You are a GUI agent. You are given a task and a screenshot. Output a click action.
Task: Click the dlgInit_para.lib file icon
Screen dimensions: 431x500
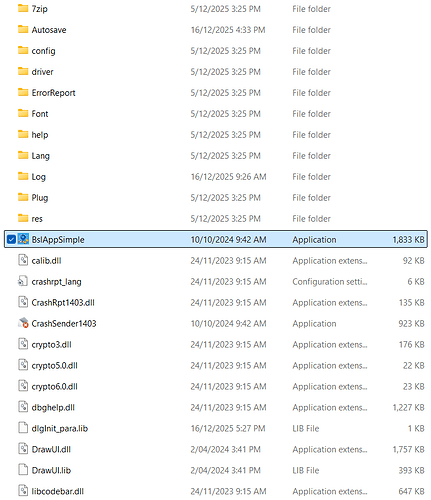point(23,428)
